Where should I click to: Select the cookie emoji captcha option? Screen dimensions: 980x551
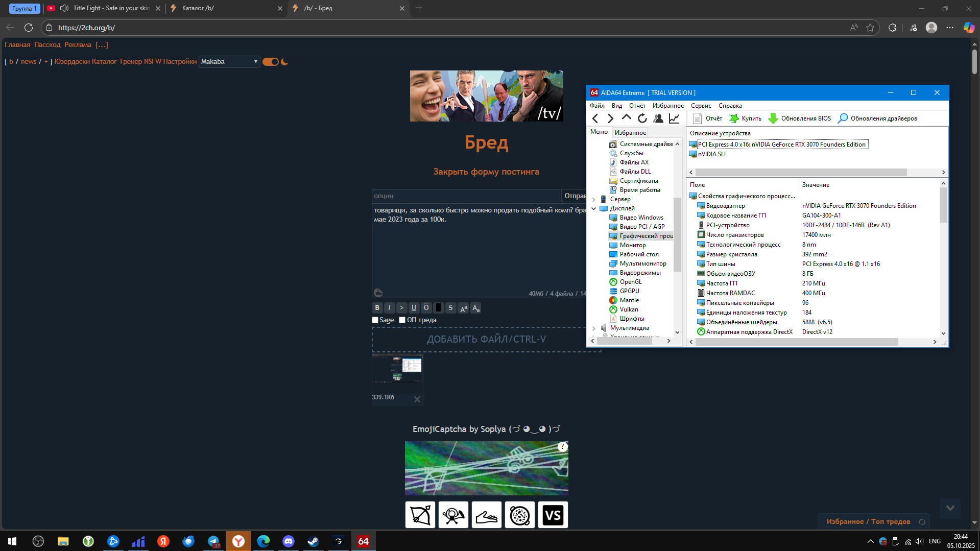(x=520, y=515)
